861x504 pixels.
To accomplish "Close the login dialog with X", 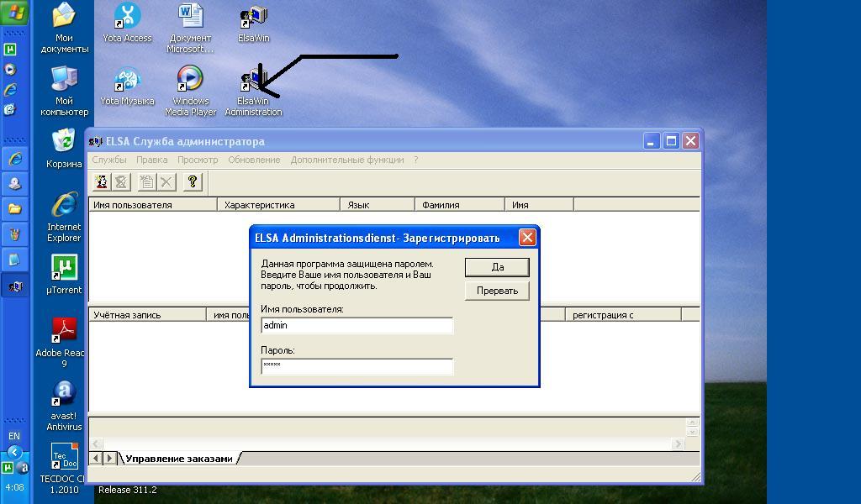I will (527, 238).
